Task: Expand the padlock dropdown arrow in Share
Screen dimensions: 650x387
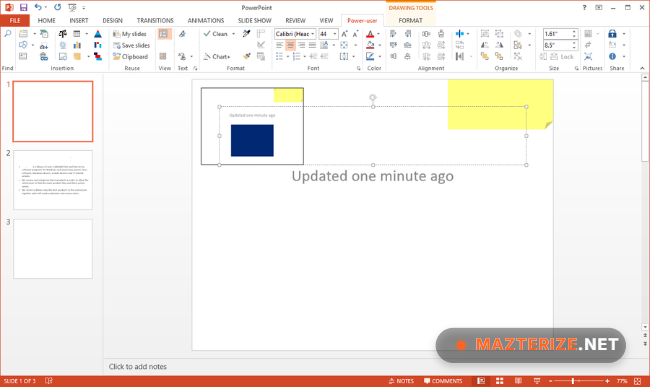Action: click(x=624, y=34)
